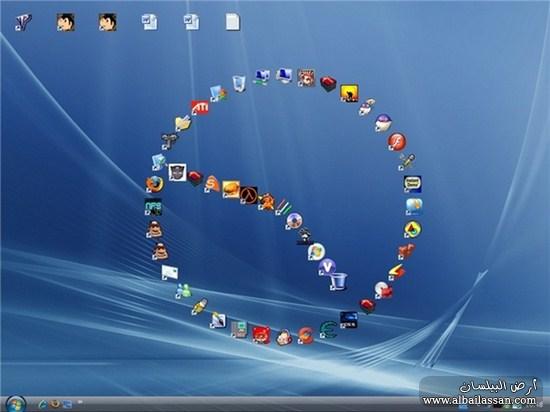This screenshot has width=550, height=412.
Task: Open the purple-capped round mascot shortcut
Action: (x=383, y=123)
